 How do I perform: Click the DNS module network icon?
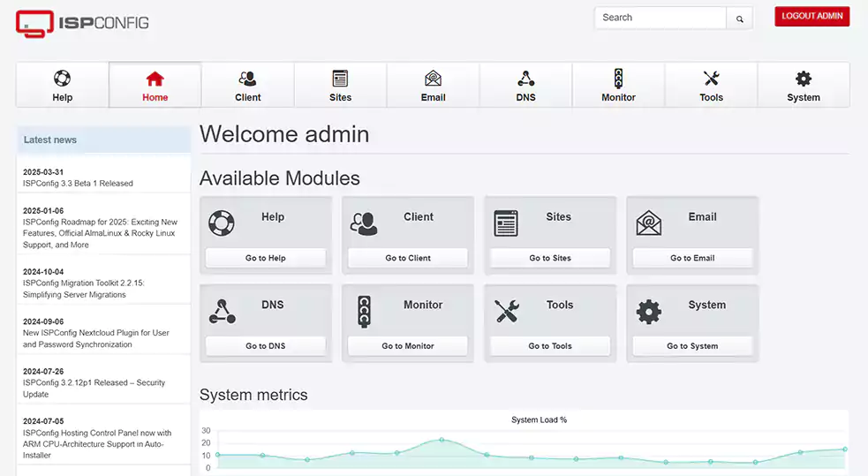pos(222,311)
